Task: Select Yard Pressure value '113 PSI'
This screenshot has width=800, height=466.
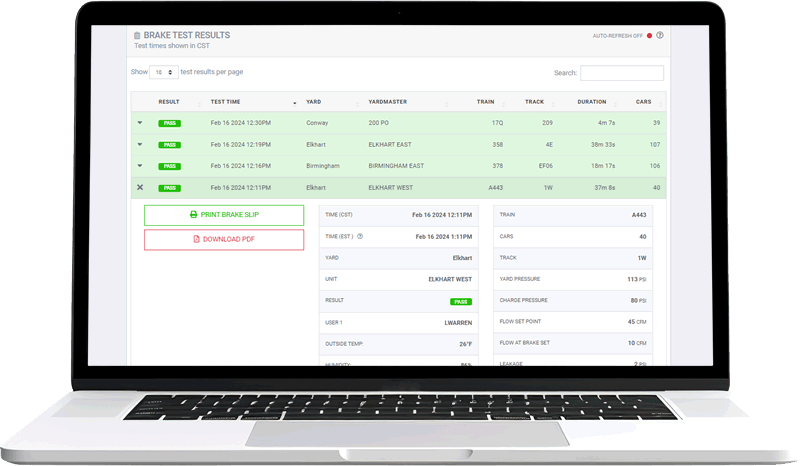Action: (637, 279)
